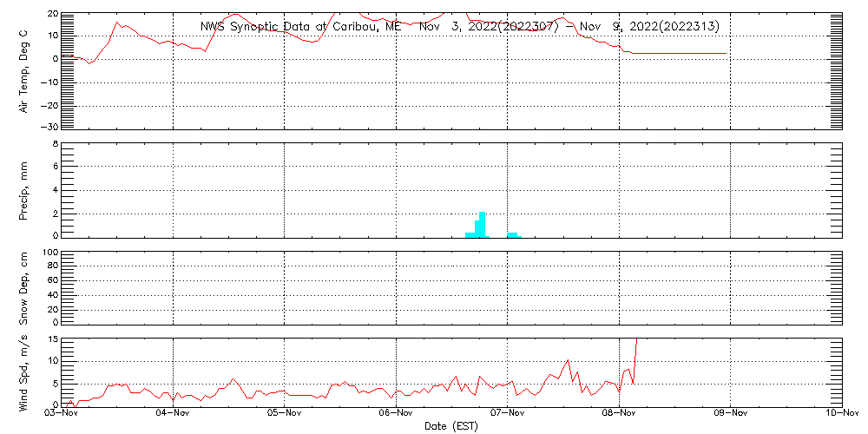Click the 'Date (EST)' x-axis label
868x434 pixels.
[x=451, y=426]
